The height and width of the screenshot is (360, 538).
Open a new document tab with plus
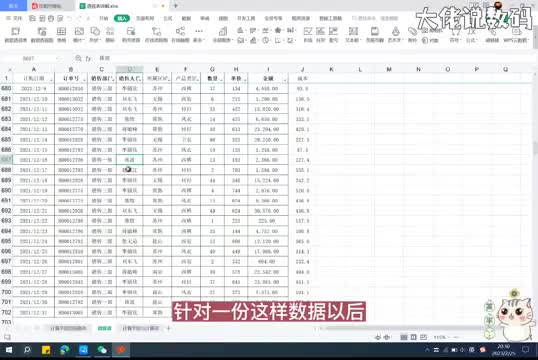(175, 5)
